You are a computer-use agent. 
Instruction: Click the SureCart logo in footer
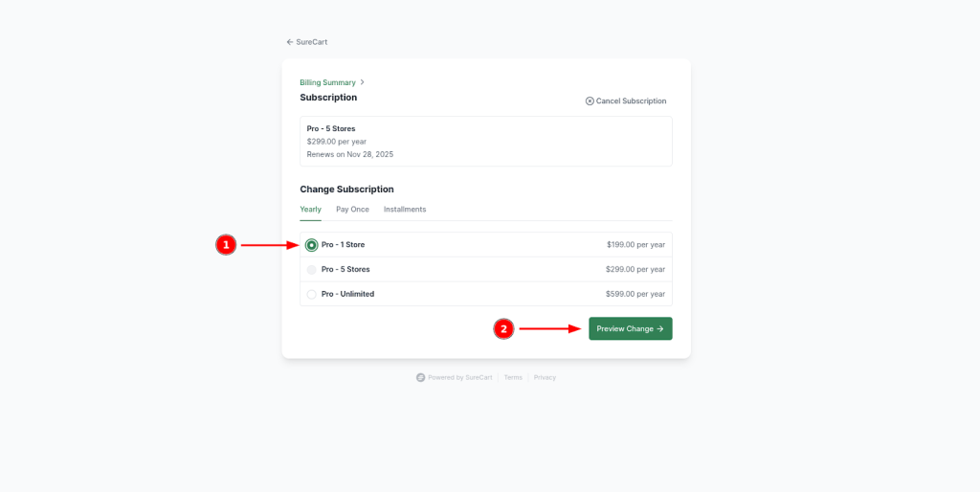click(x=420, y=377)
